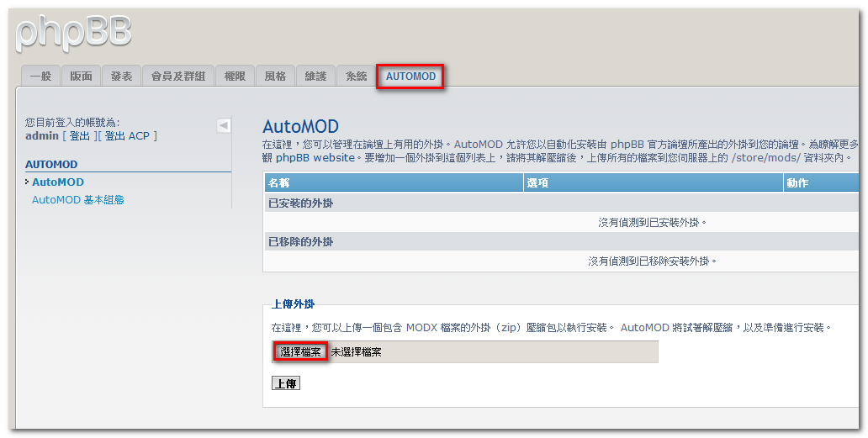Click the AutoMOD page heading
Image resolution: width=868 pixels, height=438 pixels.
300,127
